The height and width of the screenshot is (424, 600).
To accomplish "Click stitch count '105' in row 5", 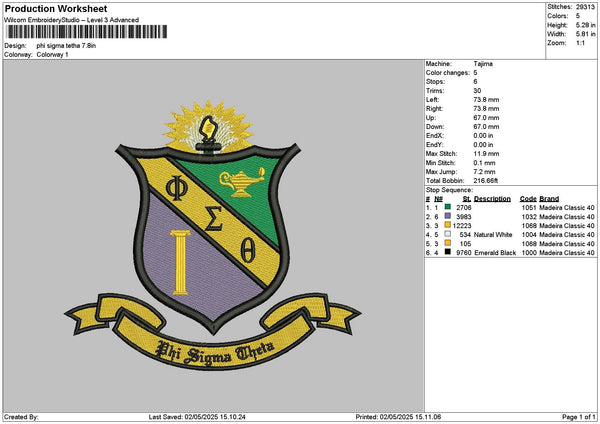I will pos(466,244).
